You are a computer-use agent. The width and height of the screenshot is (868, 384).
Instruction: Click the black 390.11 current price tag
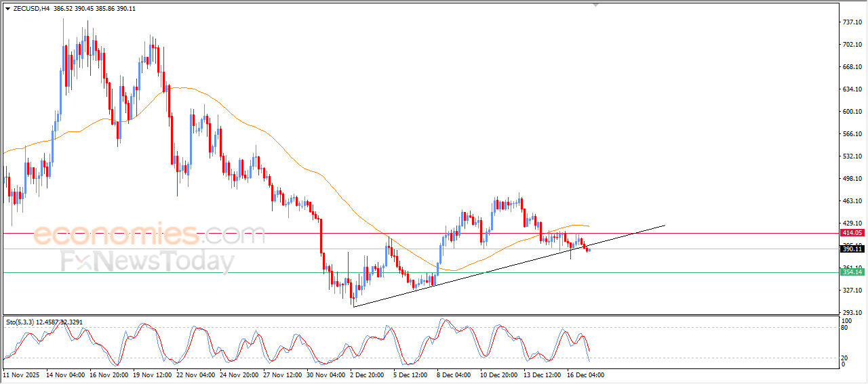(x=851, y=249)
